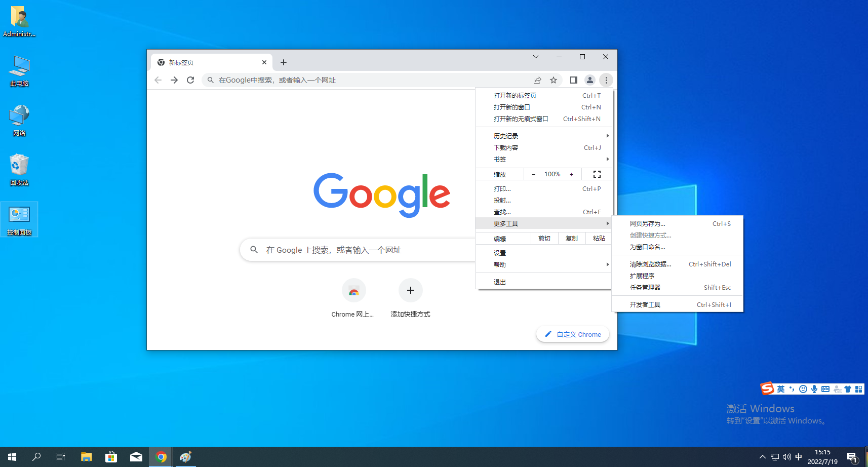Select the Administrator folder desktop icon

[19, 21]
